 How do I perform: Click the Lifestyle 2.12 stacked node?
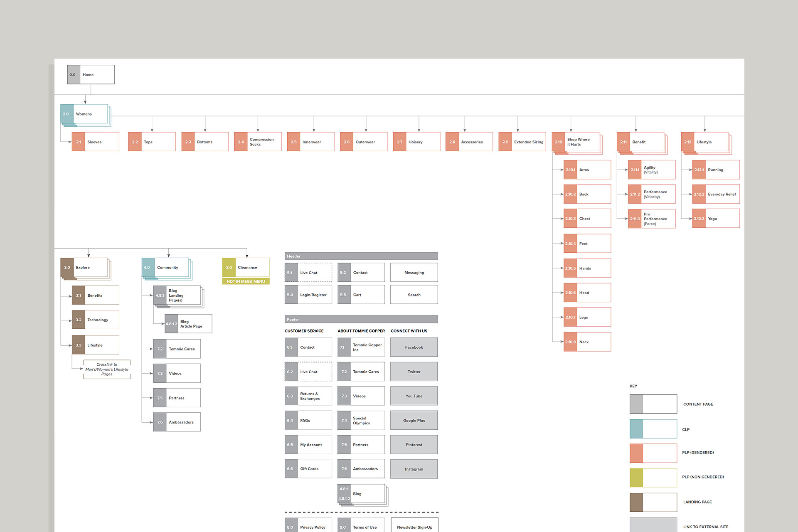(x=705, y=142)
